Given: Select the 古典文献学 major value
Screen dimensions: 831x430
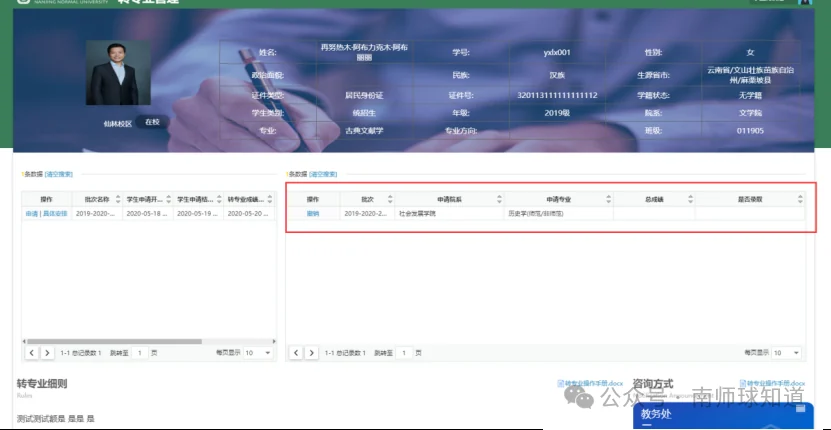Looking at the screenshot, I should pyautogui.click(x=364, y=130).
